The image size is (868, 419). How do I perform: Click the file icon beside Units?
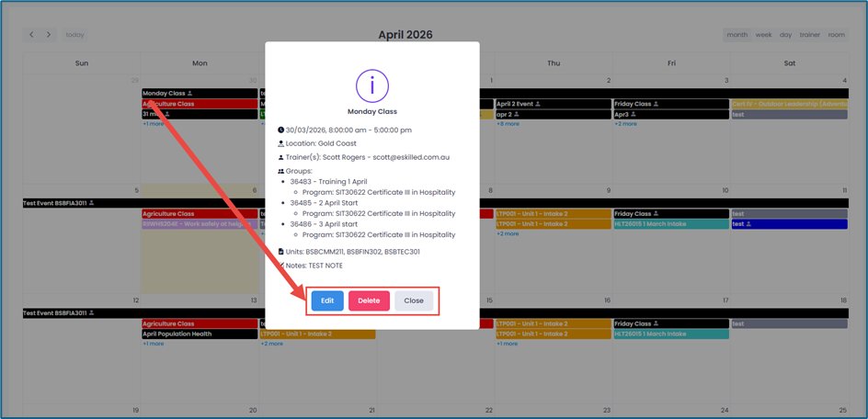click(x=281, y=252)
